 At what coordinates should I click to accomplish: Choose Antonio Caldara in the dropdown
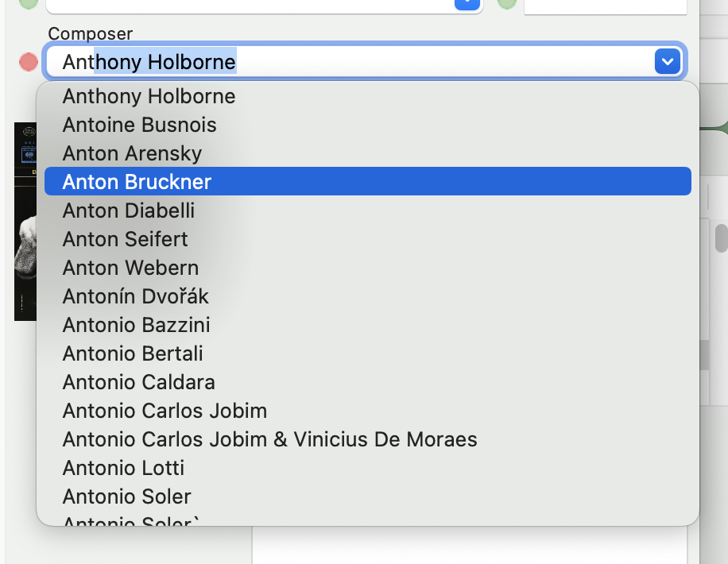click(x=138, y=382)
